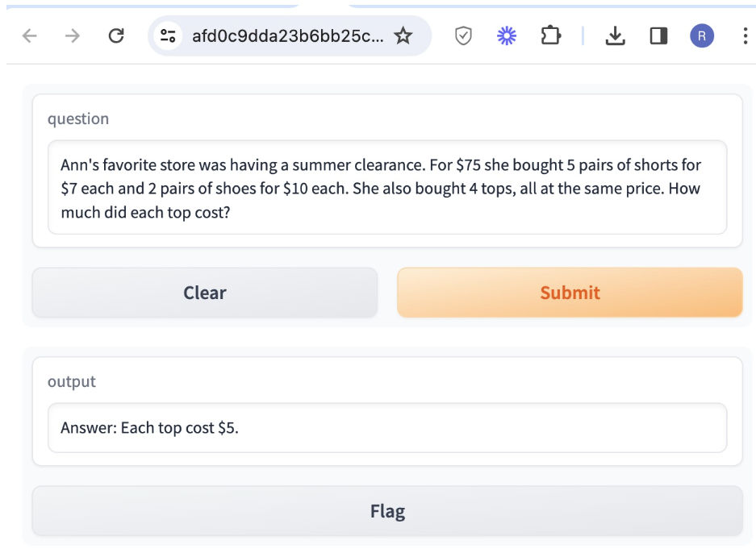The height and width of the screenshot is (553, 756).
Task: Go back to the previous page
Action: point(30,35)
